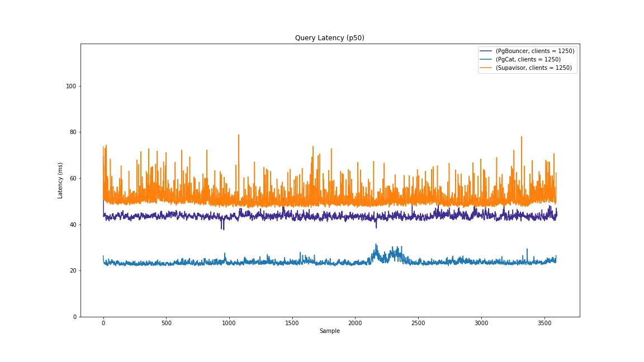Click the blue PgCat bump near sample 2150
Screen dimensions: 644x362
click(x=376, y=253)
